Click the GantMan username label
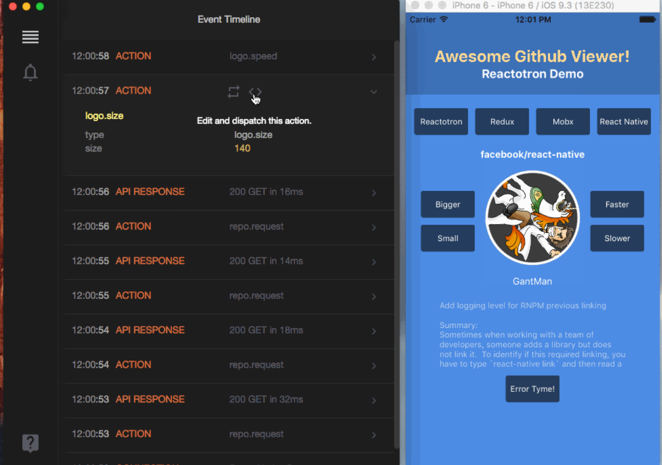This screenshot has width=662, height=465. click(x=532, y=281)
